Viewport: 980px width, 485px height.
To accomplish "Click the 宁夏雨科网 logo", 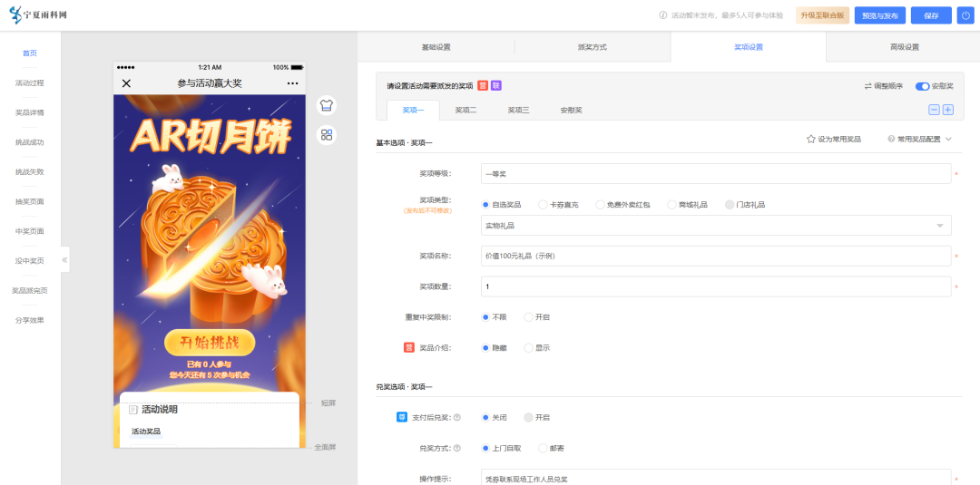I will [x=38, y=15].
